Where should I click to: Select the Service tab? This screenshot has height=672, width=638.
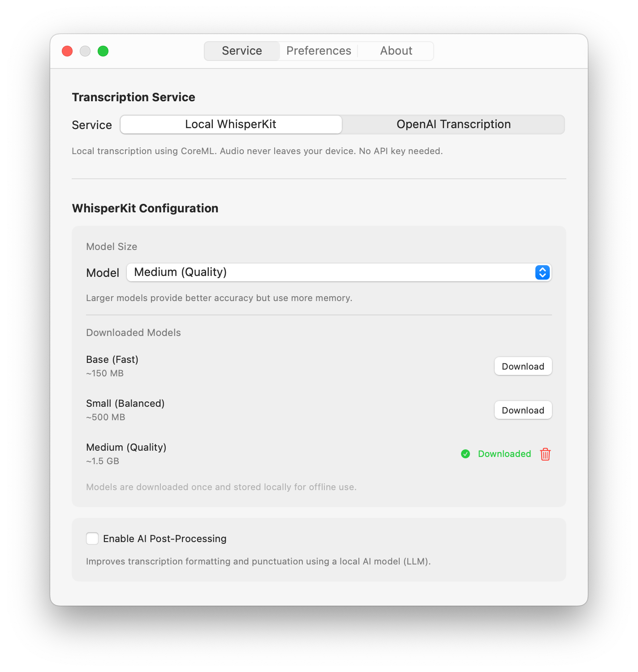(x=242, y=51)
